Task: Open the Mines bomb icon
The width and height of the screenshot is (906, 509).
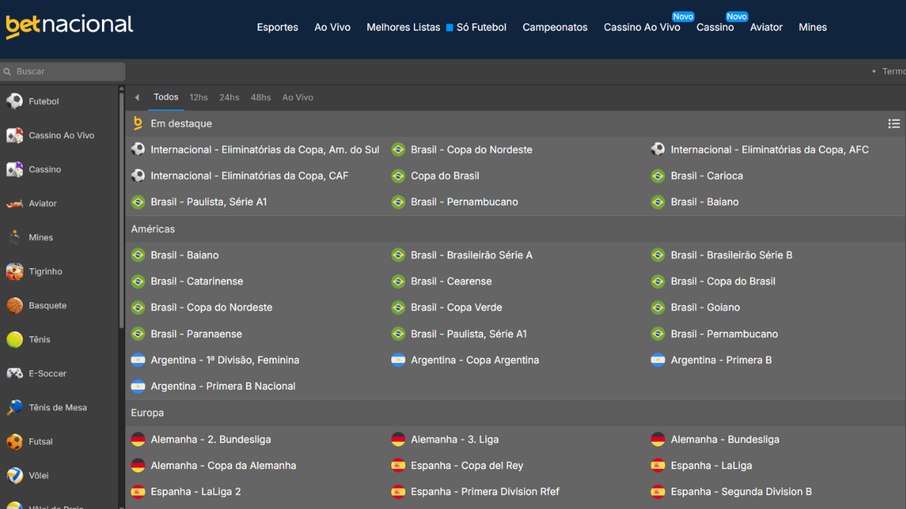Action: coord(15,237)
